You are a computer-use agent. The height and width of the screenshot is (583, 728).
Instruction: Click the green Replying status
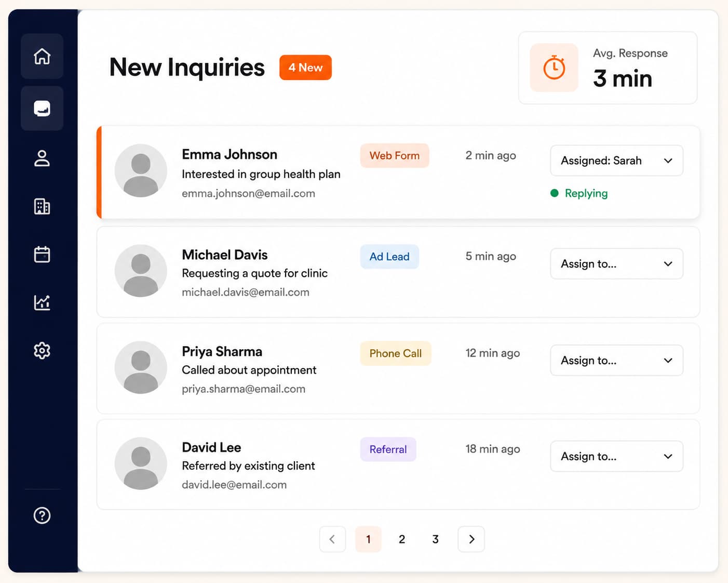tap(579, 193)
